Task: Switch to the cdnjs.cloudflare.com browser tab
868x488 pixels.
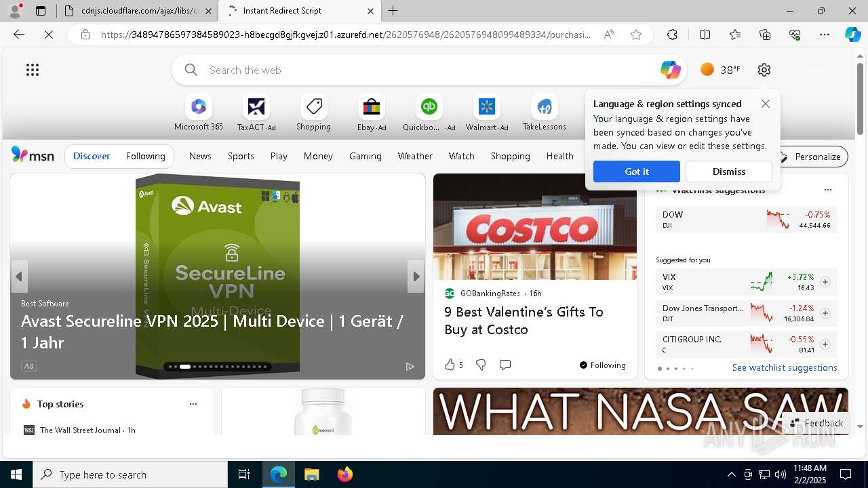Action: (138, 11)
